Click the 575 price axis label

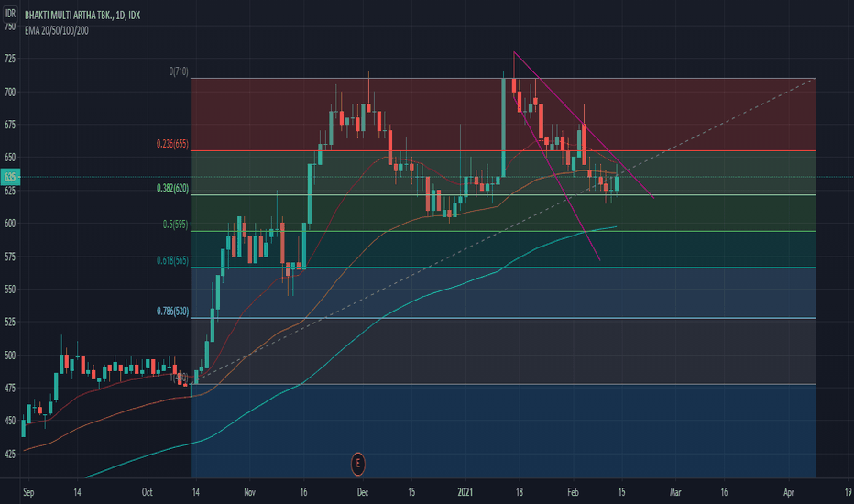(10, 256)
